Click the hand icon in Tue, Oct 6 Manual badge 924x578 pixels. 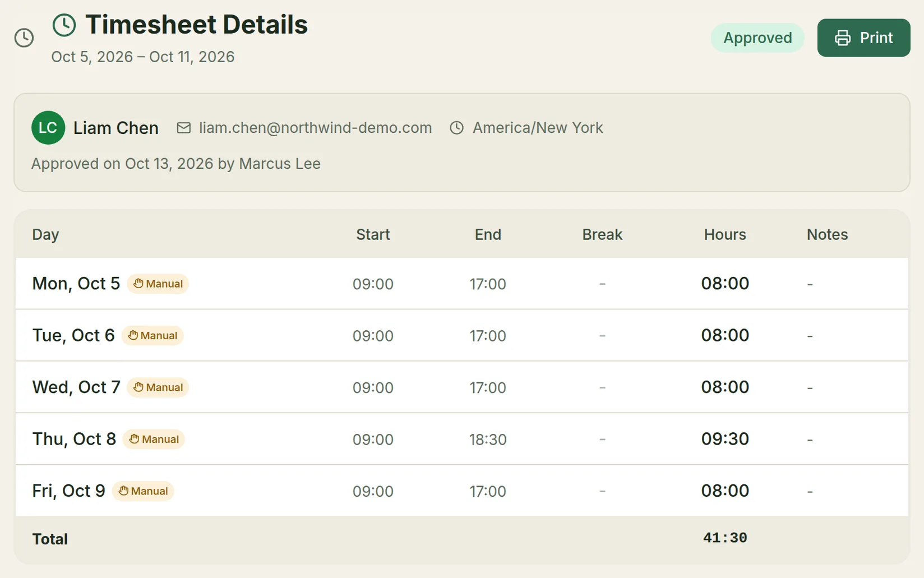133,335
